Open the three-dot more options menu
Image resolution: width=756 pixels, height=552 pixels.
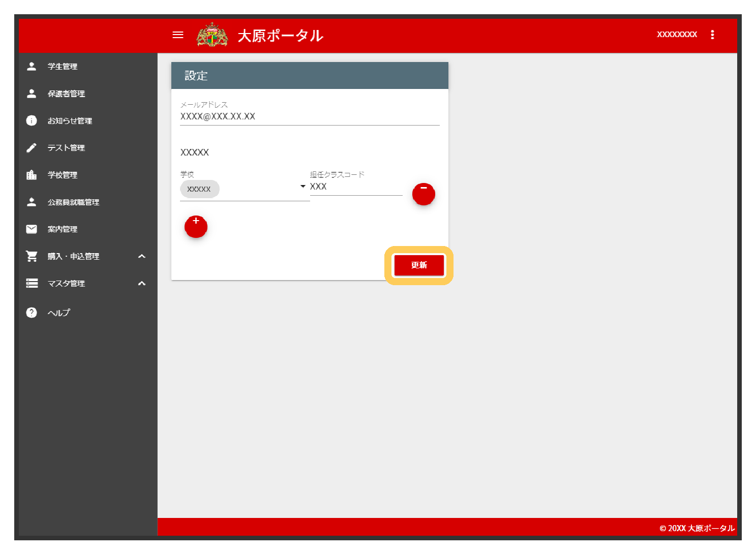(x=712, y=35)
